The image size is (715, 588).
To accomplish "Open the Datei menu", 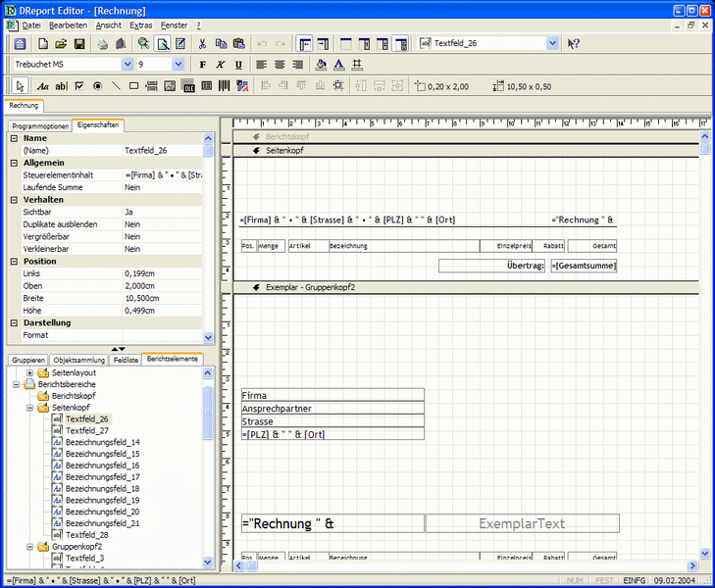I will pos(31,25).
